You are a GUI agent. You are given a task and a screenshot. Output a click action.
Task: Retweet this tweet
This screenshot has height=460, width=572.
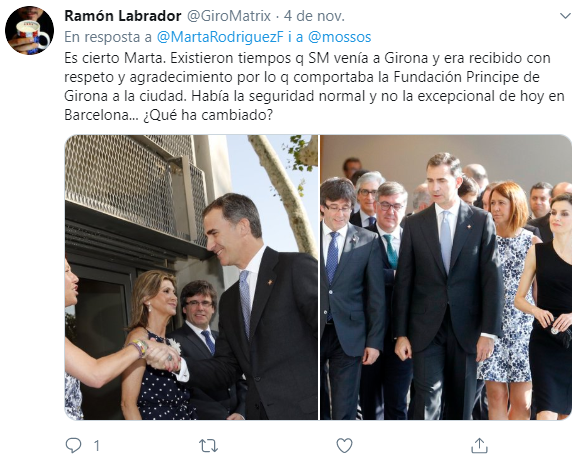coord(208,446)
